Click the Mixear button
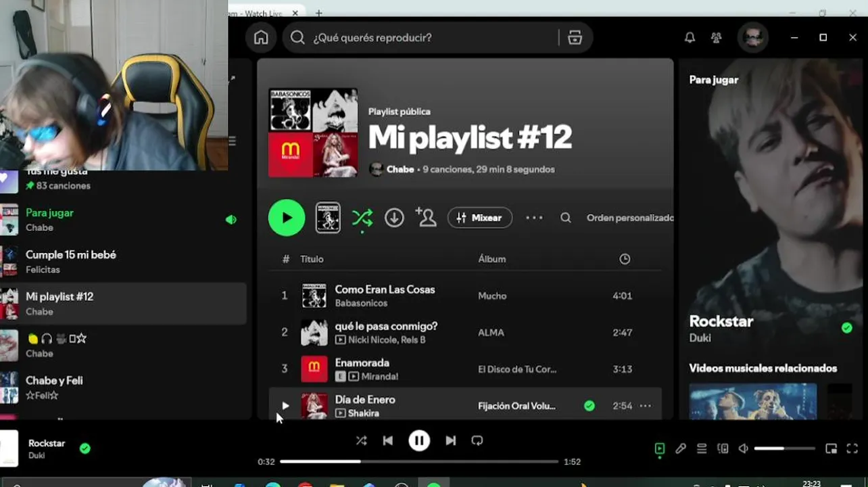This screenshot has width=868, height=487. click(480, 218)
